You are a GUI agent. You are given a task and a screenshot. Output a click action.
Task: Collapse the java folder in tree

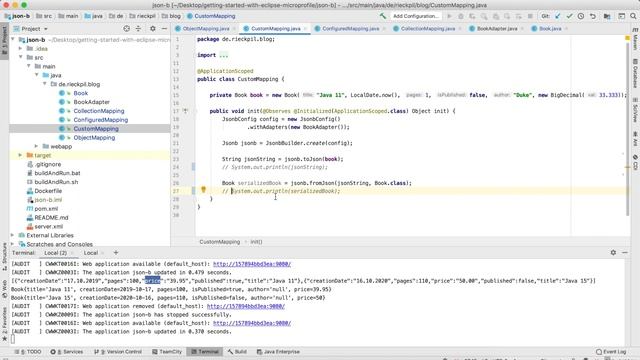[x=37, y=75]
